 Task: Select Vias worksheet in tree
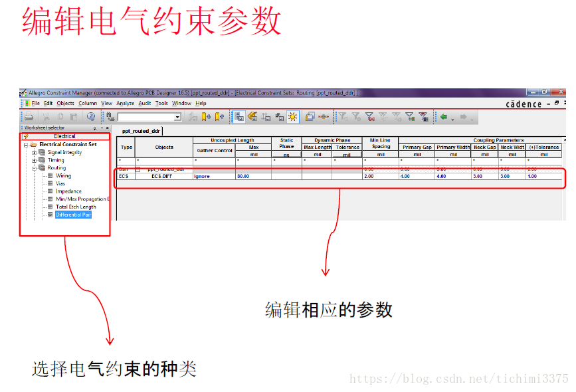coord(60,183)
